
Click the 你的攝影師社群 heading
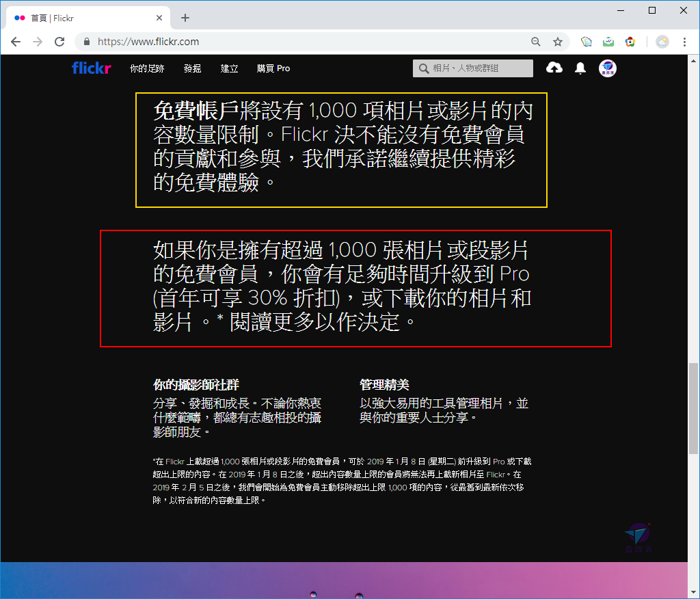pyautogui.click(x=196, y=384)
